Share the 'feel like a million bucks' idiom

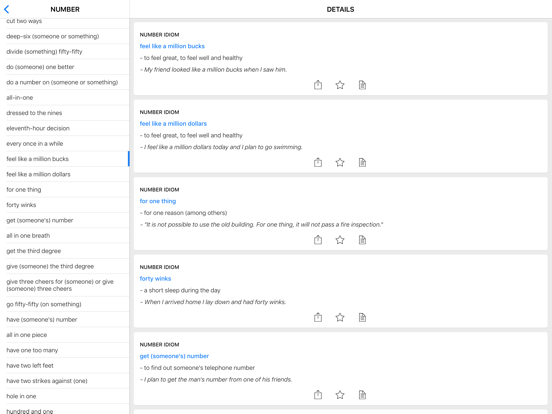(x=318, y=85)
